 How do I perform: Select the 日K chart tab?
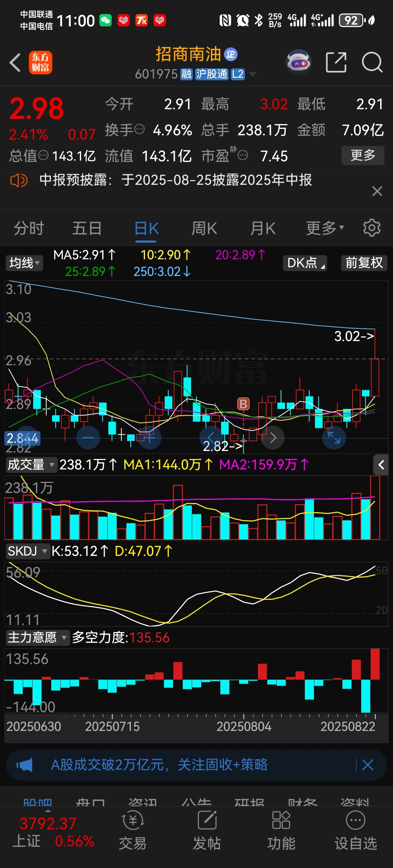coord(146,229)
